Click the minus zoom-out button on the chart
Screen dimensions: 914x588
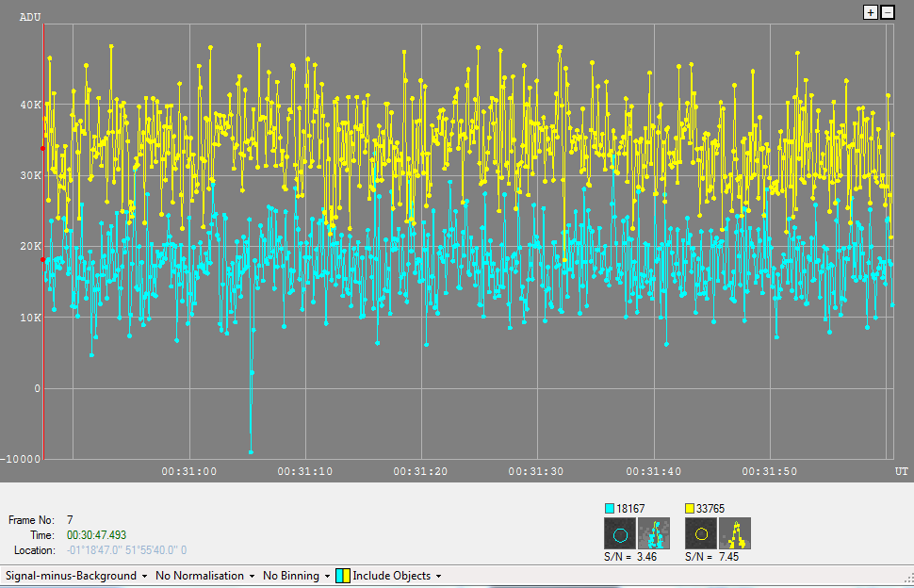(887, 12)
